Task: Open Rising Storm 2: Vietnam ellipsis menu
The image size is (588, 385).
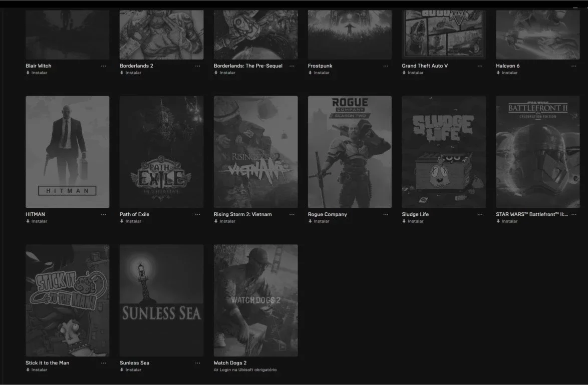Action: point(292,214)
